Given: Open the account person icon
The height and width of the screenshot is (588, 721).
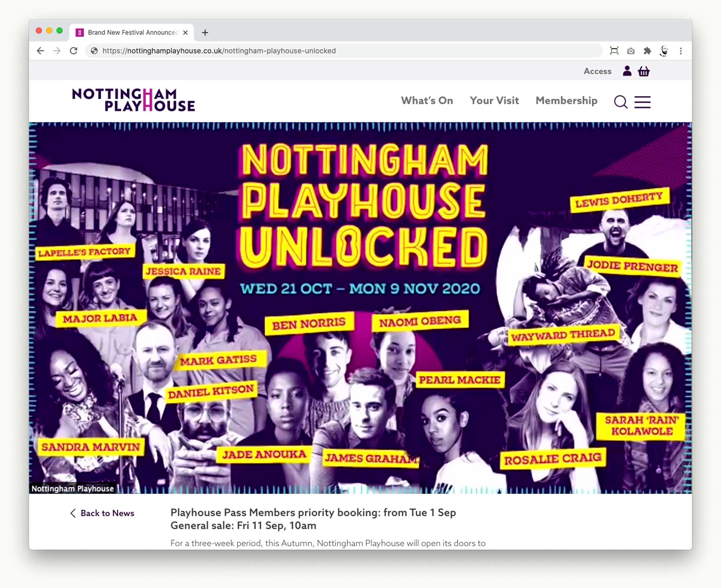Looking at the screenshot, I should click(x=627, y=71).
